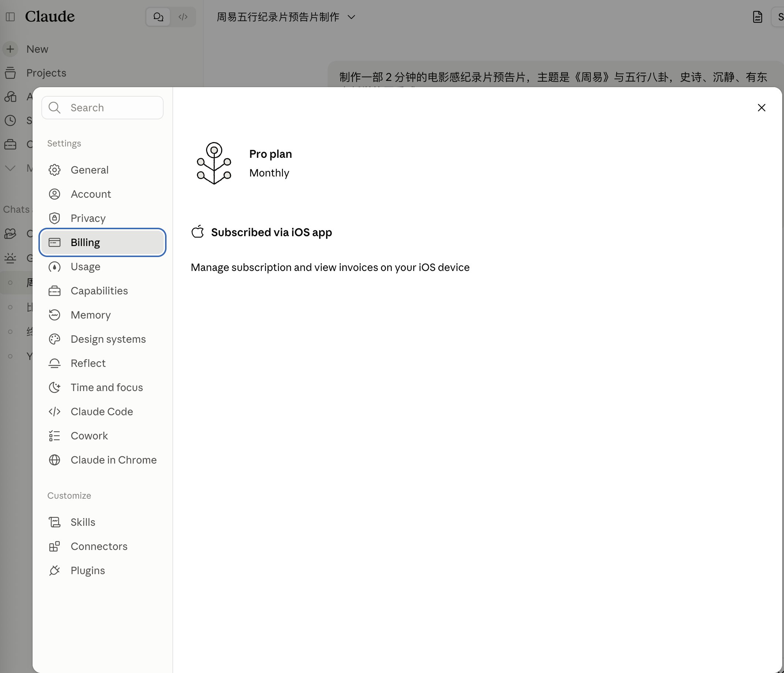Click the Memory history icon
The width and height of the screenshot is (784, 673).
[x=55, y=315]
